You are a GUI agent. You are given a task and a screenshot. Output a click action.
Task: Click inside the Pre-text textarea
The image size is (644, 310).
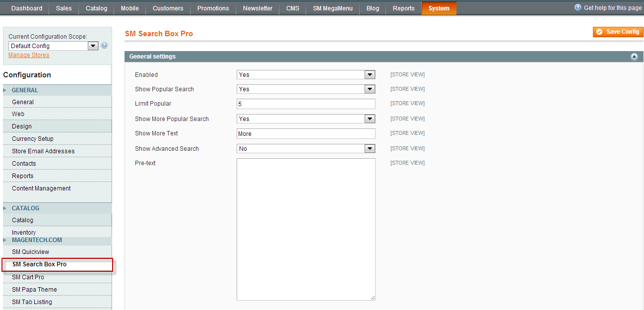(x=306, y=229)
